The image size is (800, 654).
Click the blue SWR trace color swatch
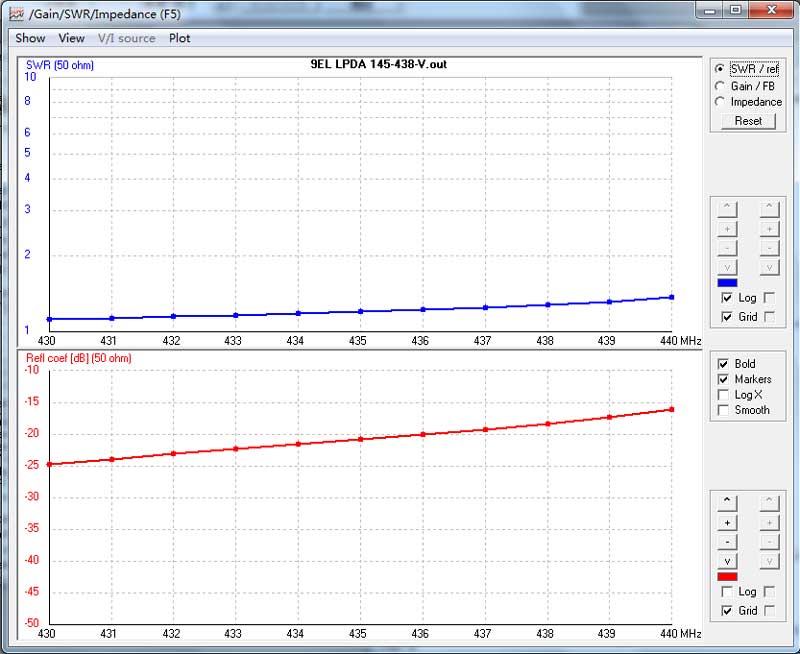727,283
